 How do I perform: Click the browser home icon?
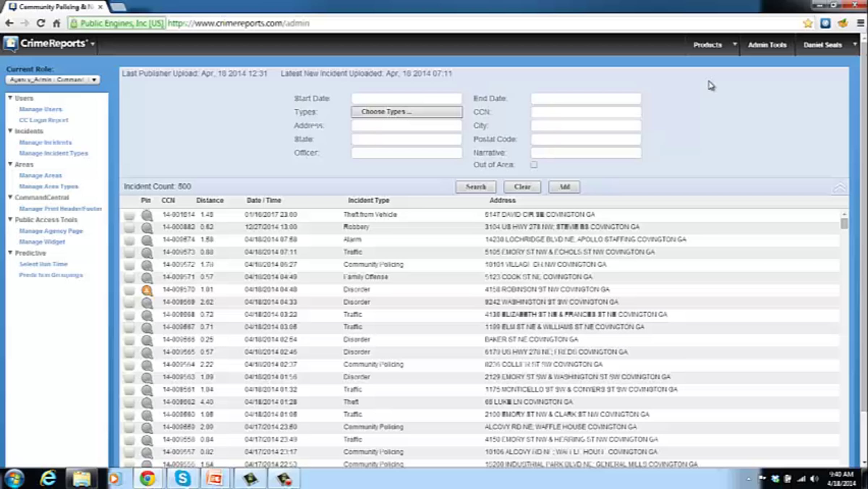(x=57, y=24)
